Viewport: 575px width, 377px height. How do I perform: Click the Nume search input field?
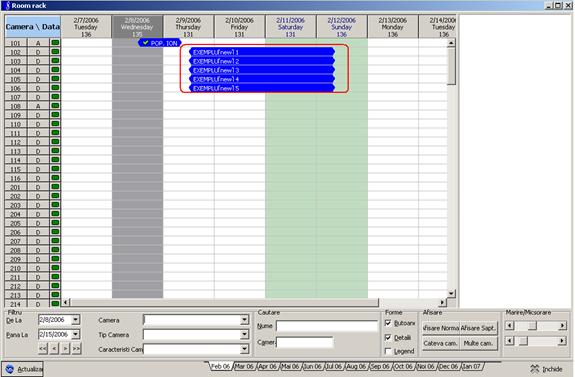(327, 326)
